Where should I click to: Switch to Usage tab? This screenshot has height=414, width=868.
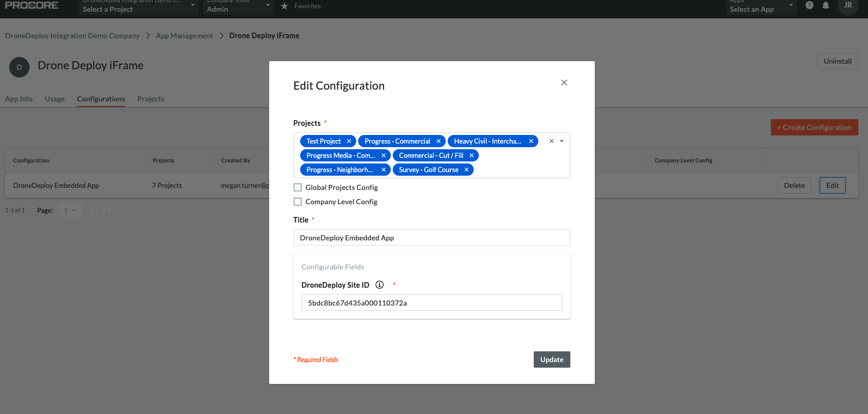pyautogui.click(x=54, y=99)
